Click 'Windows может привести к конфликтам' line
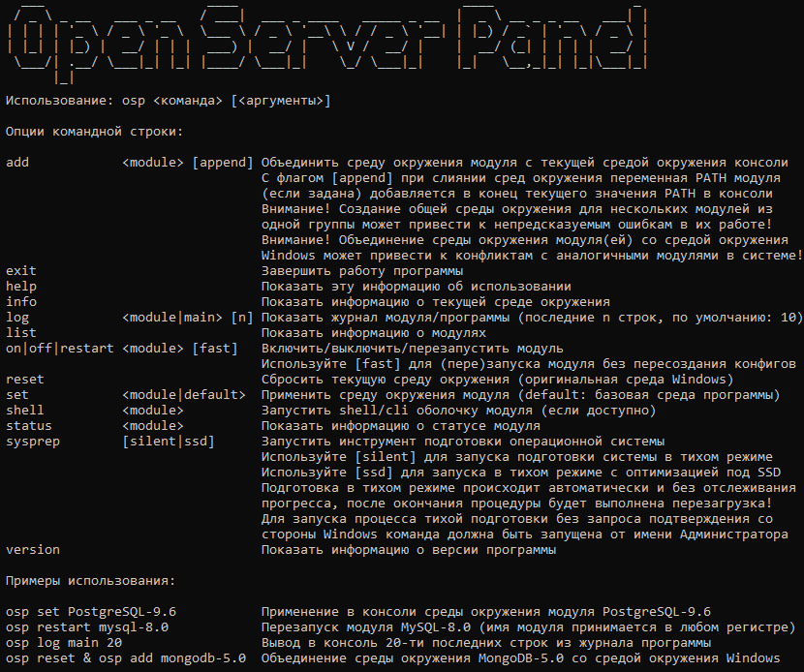Viewport: 804px width, 672px height. pyautogui.click(x=532, y=256)
